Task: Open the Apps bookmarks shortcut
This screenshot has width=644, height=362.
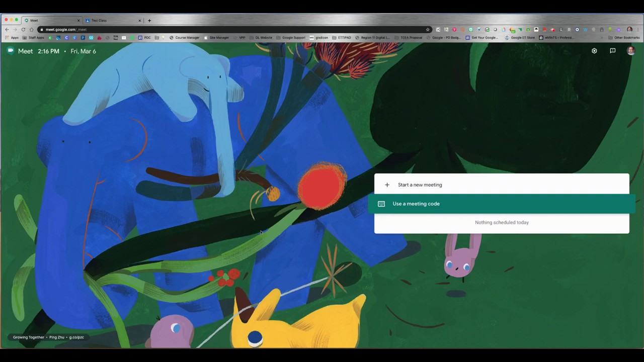Action: tap(12, 38)
